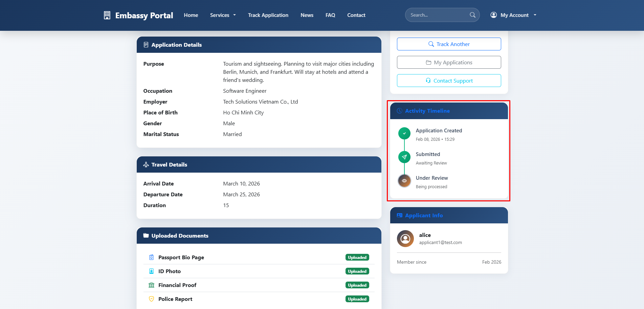Click alice's profile avatar
644x309 pixels.
pos(405,239)
